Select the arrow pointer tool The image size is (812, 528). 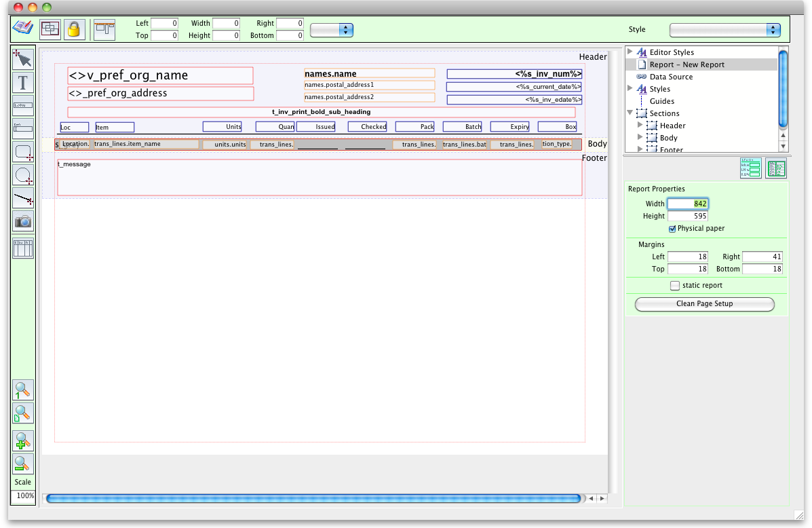coord(23,59)
